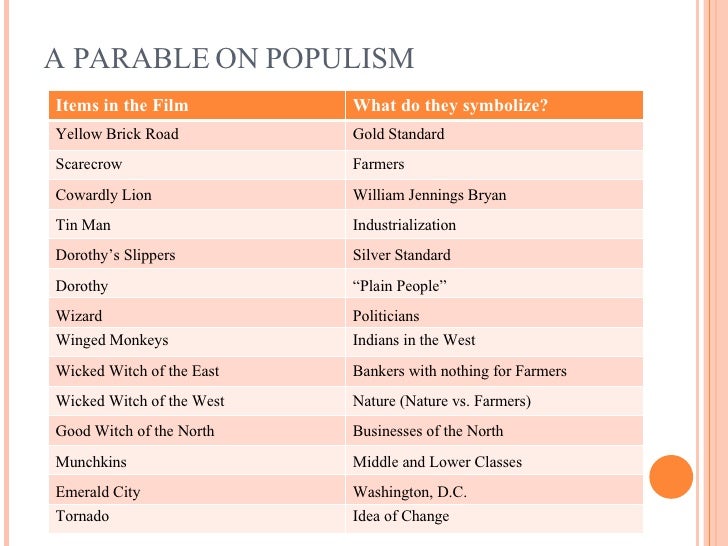The width and height of the screenshot is (728, 546).
Task: Select the slide title 'A Parable on Populism'
Action: (x=229, y=58)
